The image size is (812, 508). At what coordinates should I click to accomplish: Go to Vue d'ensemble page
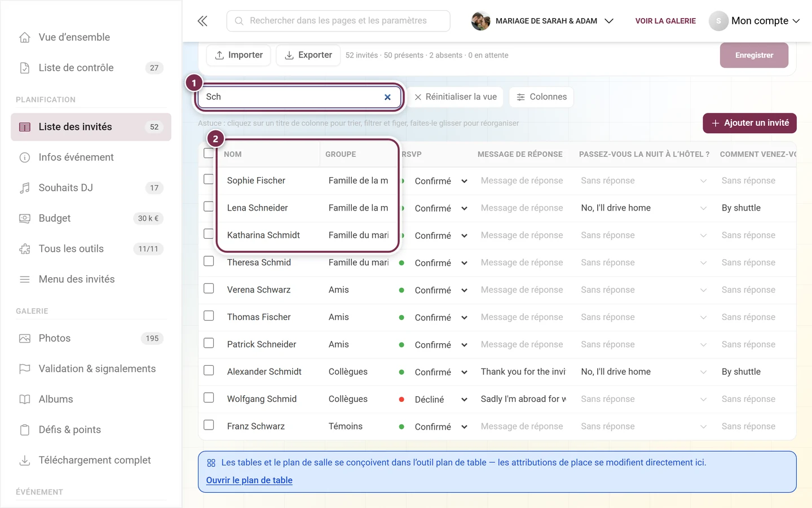[91, 37]
